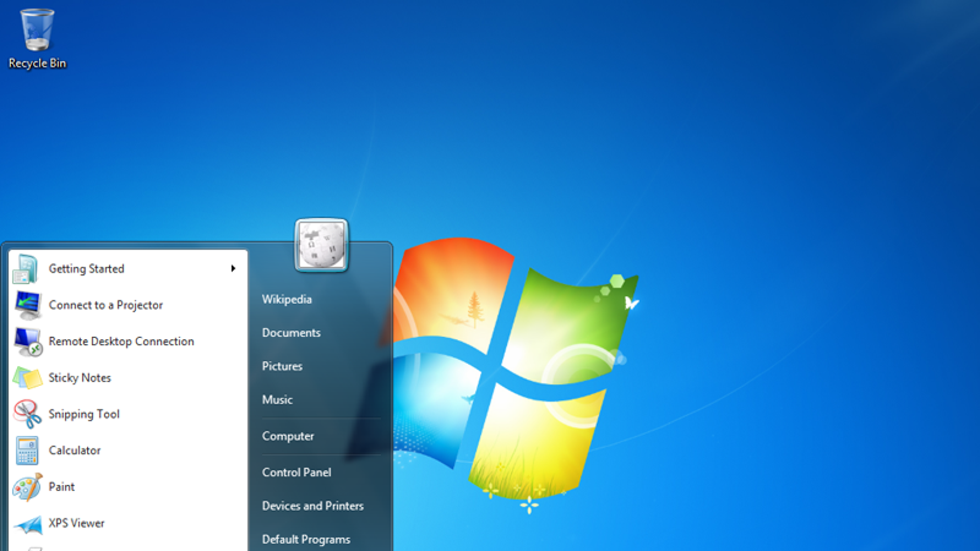Viewport: 980px width, 551px height.
Task: Click the Sticky Notes icon
Action: click(28, 378)
